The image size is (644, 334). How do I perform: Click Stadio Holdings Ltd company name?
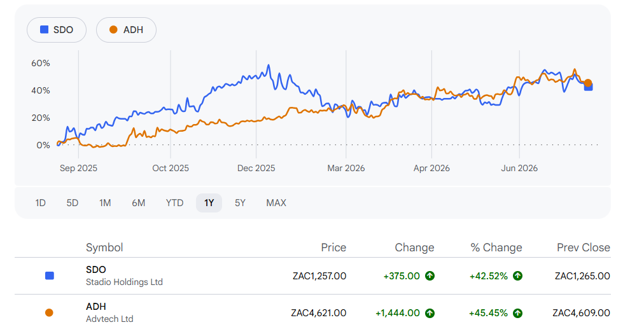(x=124, y=282)
